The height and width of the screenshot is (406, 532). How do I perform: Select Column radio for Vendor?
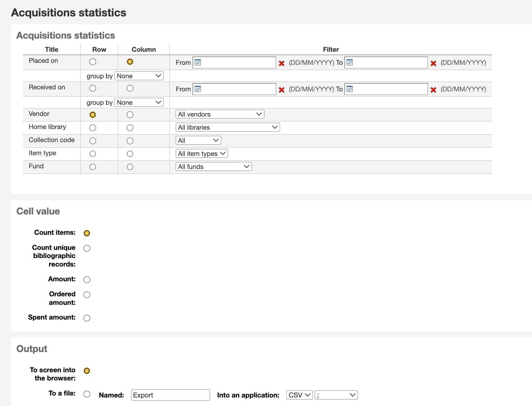[x=130, y=115]
